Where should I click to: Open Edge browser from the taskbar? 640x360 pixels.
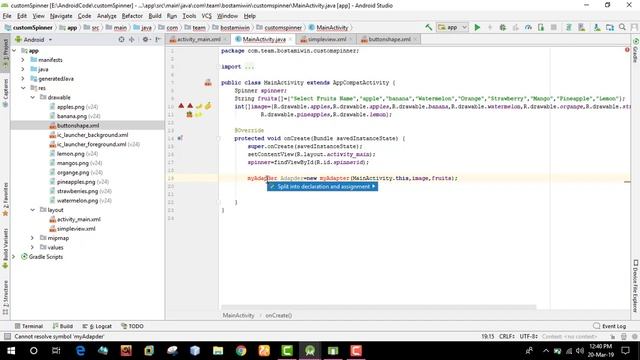click(80, 351)
